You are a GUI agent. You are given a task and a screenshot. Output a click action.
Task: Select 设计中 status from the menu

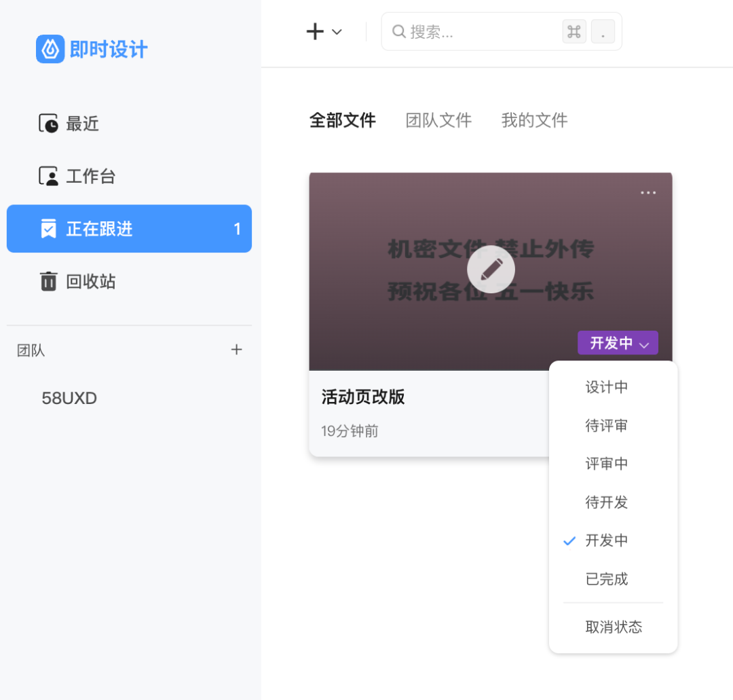[614, 387]
